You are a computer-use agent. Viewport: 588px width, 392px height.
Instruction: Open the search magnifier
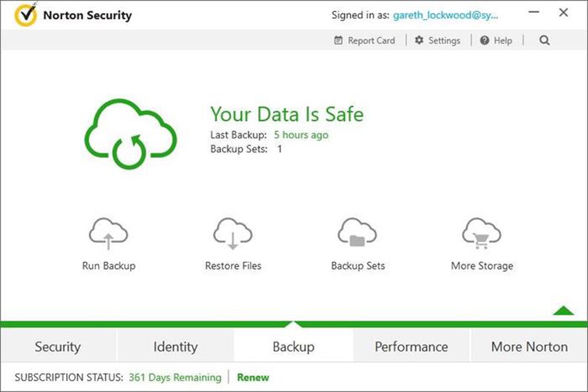544,40
